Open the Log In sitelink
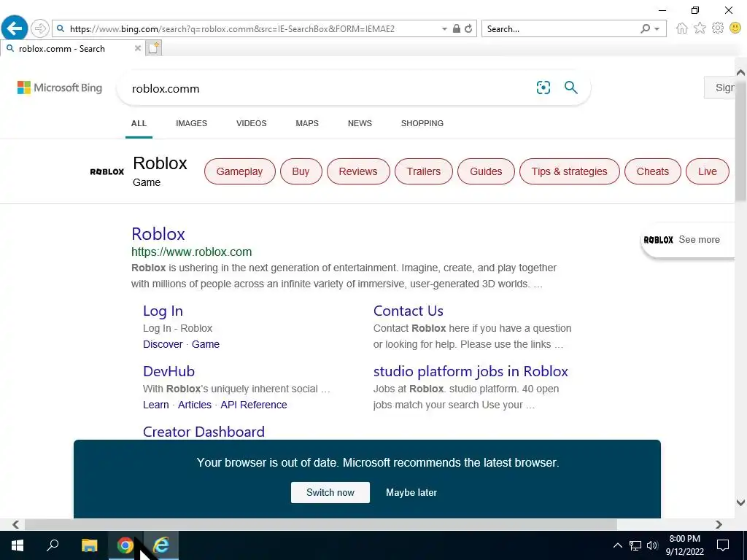 [x=163, y=311]
